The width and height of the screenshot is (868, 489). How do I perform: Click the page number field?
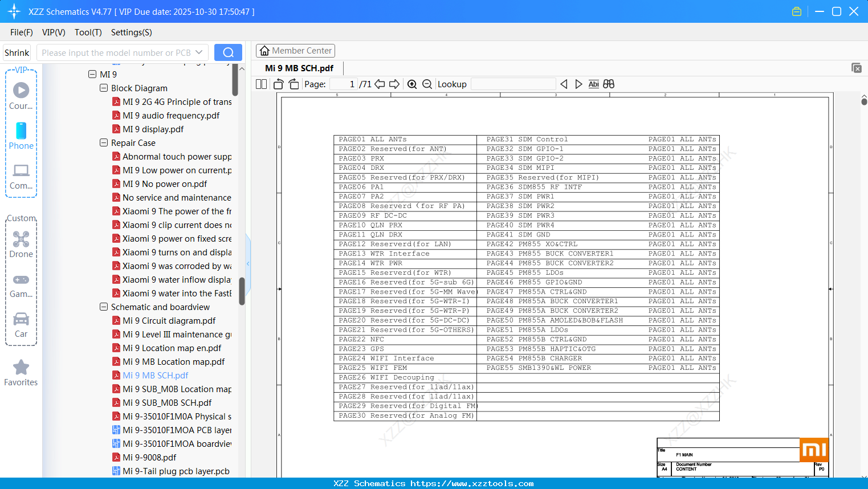tap(344, 84)
